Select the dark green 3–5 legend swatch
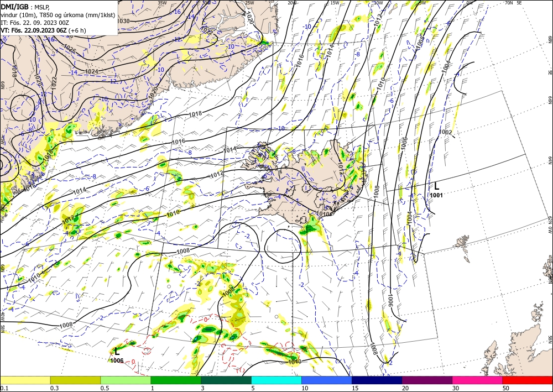Image resolution: width=553 pixels, height=392 pixels. tap(226, 380)
